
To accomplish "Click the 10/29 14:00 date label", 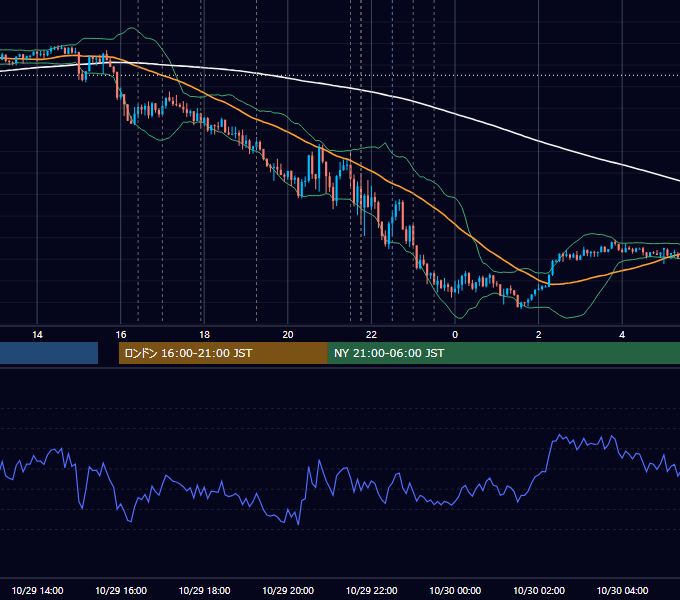I will point(37,590).
